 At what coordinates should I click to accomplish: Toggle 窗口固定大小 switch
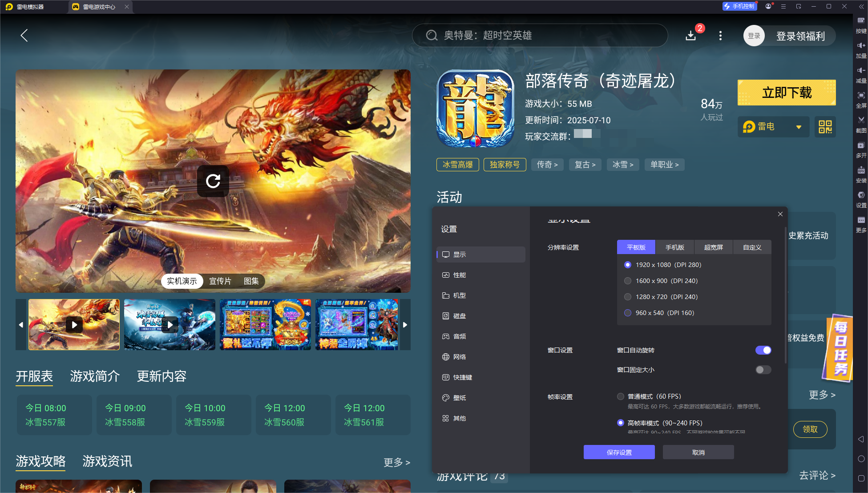[x=763, y=370]
